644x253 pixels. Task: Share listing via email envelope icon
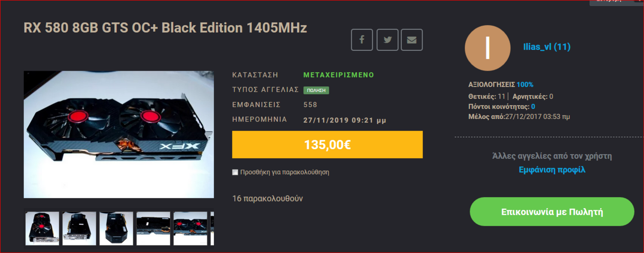click(x=412, y=40)
